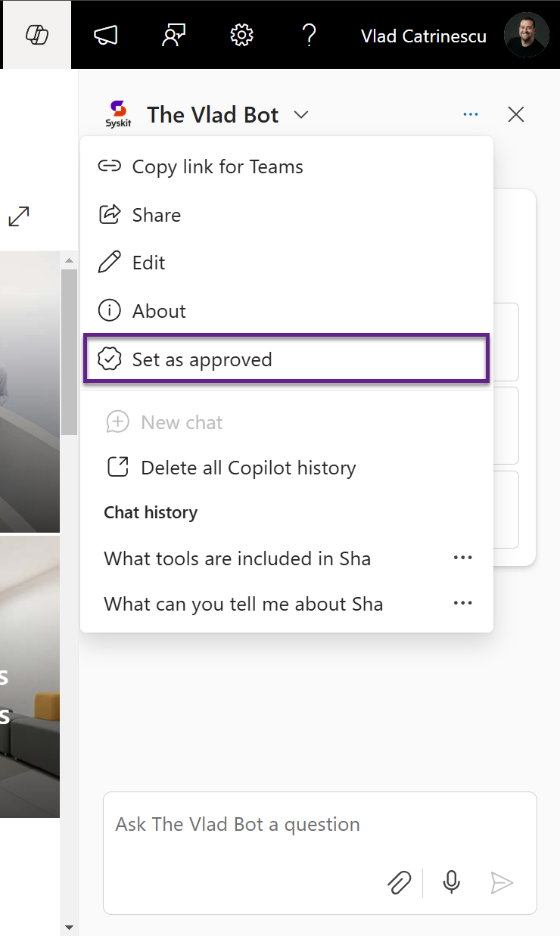
Task: Open chat 'What can you tell me about Sha'
Action: 243,603
